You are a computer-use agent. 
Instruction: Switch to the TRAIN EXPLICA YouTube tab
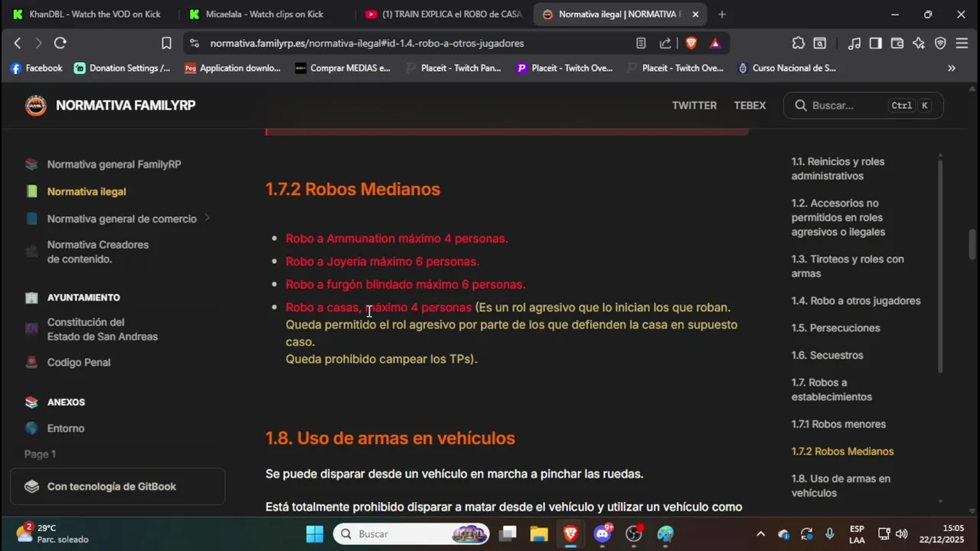[x=444, y=14]
